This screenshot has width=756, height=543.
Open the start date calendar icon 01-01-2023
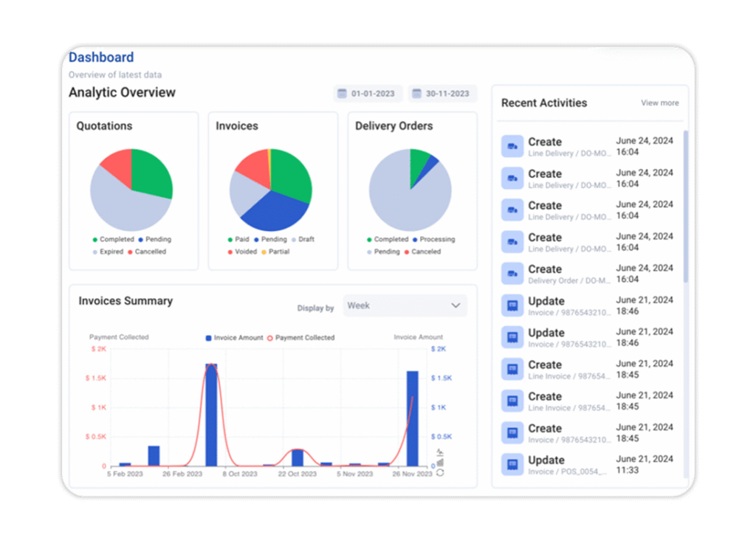coord(342,94)
